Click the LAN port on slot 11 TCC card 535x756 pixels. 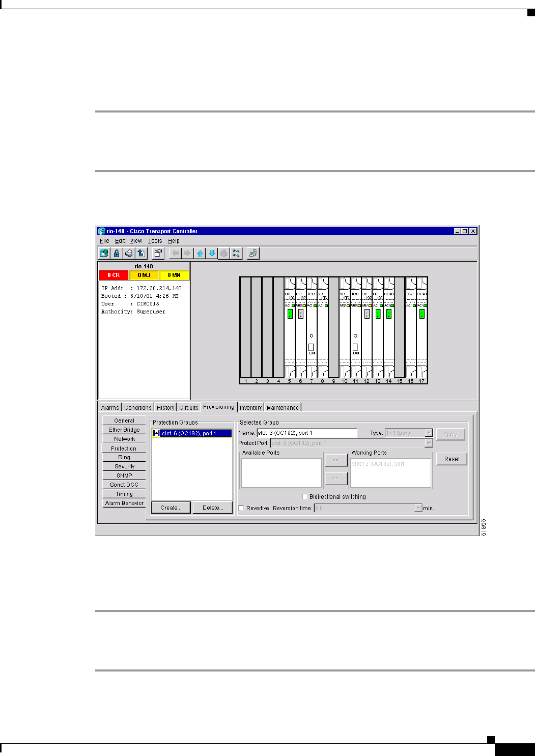355,347
